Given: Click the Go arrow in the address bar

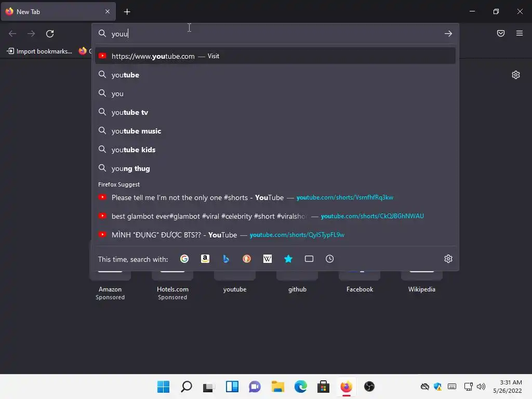Looking at the screenshot, I should (448, 34).
